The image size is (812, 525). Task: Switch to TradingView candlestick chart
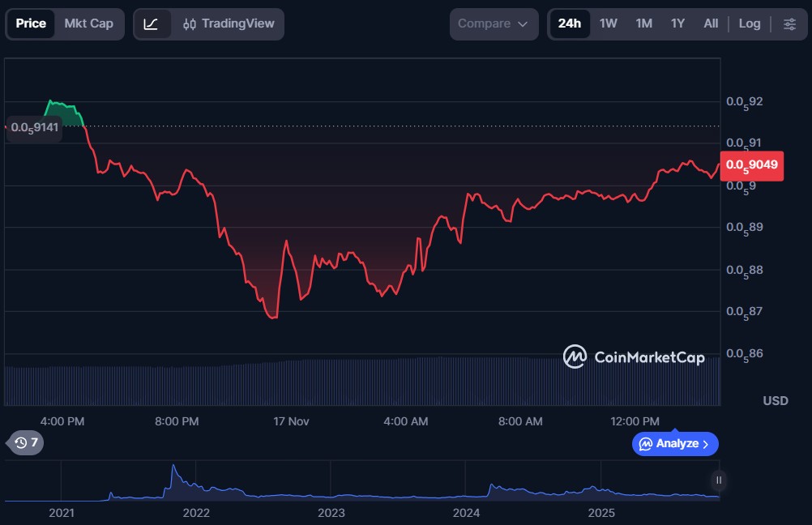[x=229, y=23]
